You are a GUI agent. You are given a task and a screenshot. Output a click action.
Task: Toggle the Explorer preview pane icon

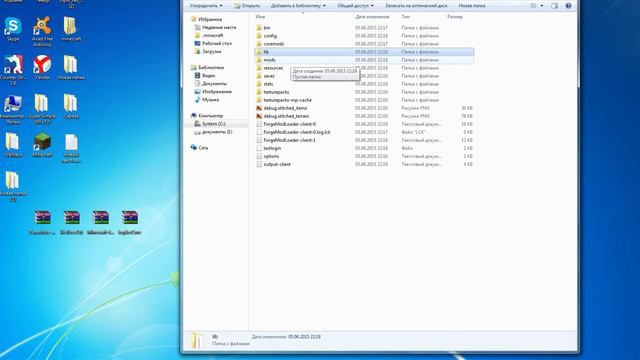coord(554,6)
